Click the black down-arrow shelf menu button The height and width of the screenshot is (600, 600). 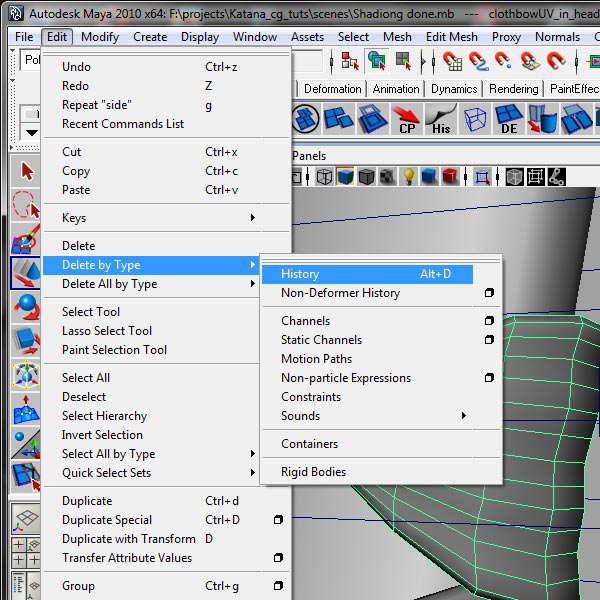(x=30, y=133)
